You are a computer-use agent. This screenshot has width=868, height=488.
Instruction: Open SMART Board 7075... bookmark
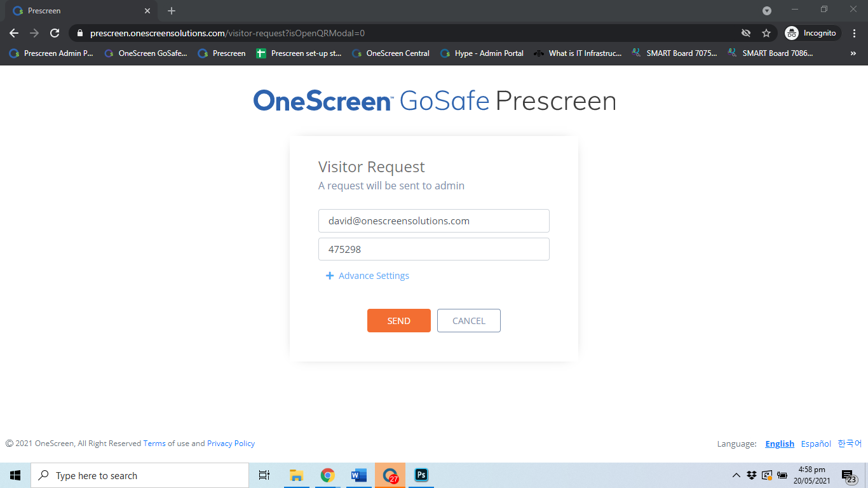pyautogui.click(x=674, y=53)
